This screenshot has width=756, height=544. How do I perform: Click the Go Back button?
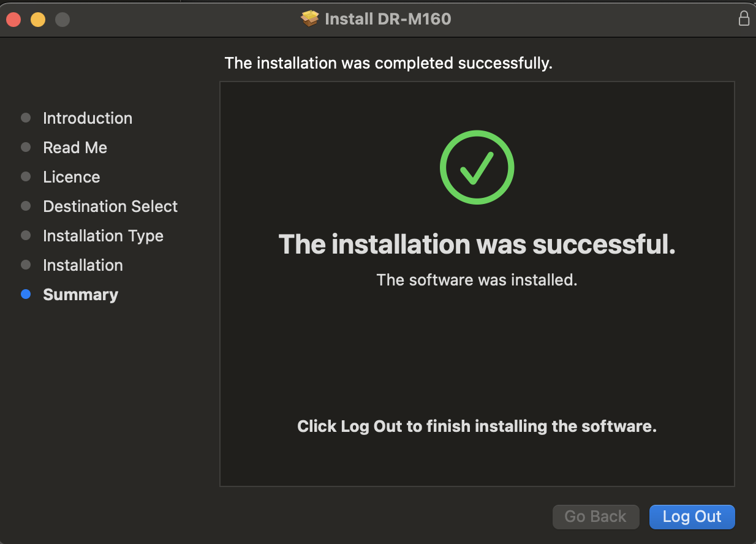click(x=595, y=516)
